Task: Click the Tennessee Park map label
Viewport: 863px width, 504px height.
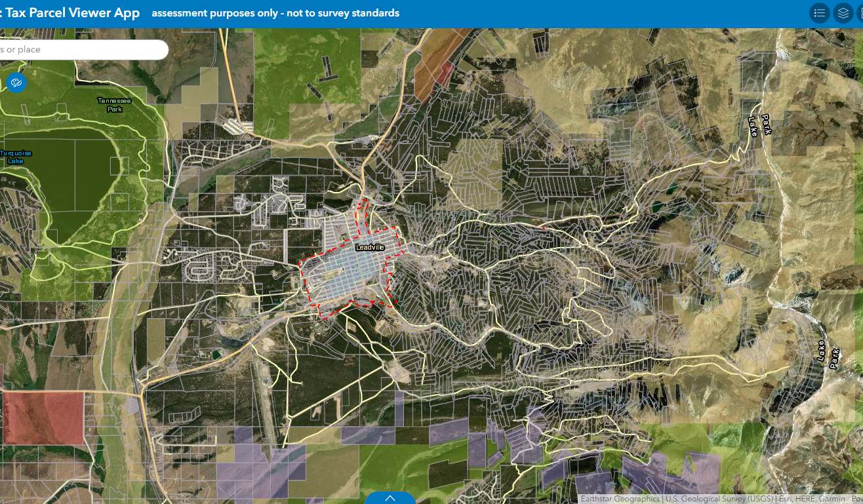Action: point(115,105)
